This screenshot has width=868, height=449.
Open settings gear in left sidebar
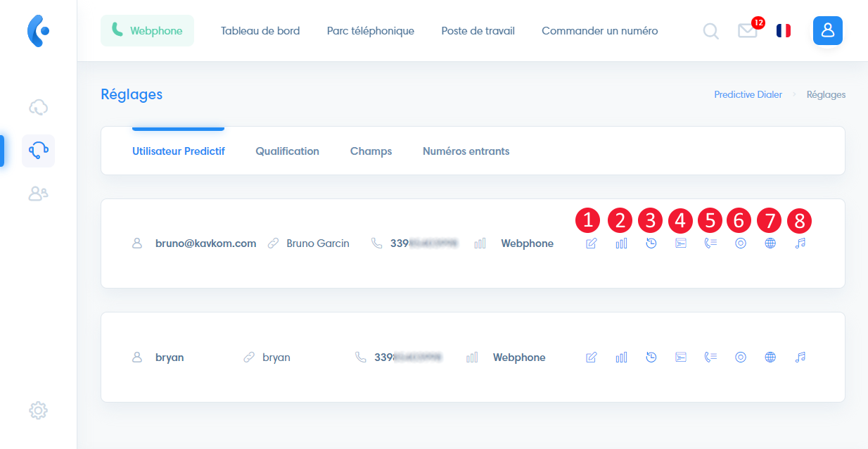(x=38, y=410)
